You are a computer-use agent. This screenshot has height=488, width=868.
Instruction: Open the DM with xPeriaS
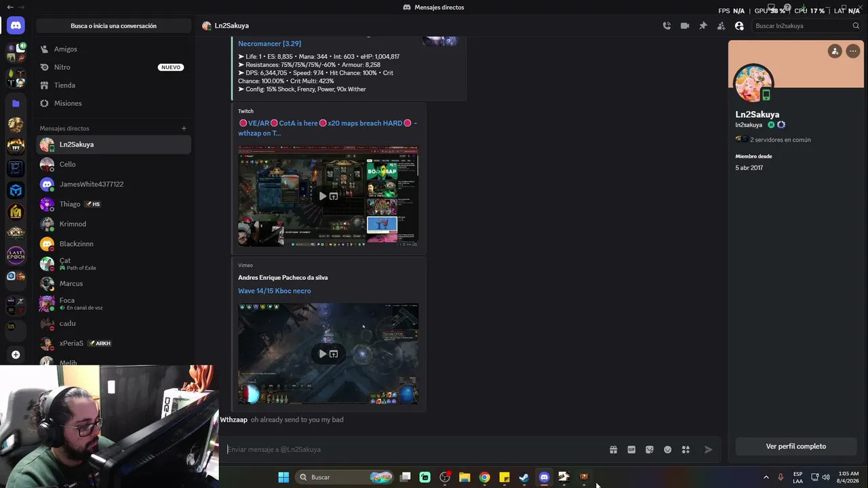tap(113, 343)
